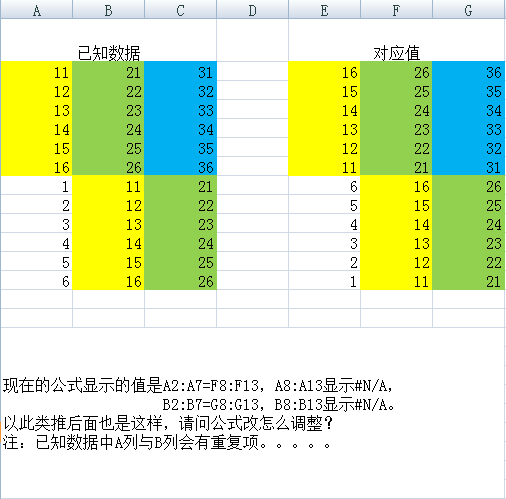This screenshot has width=506, height=499.
Task: Click text line starting with 现在的公式显示的值
Action: click(198, 386)
